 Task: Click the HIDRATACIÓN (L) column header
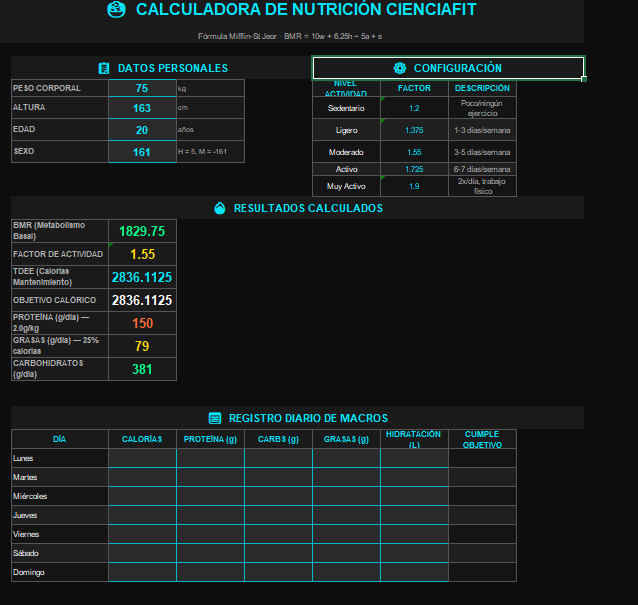[x=414, y=439]
